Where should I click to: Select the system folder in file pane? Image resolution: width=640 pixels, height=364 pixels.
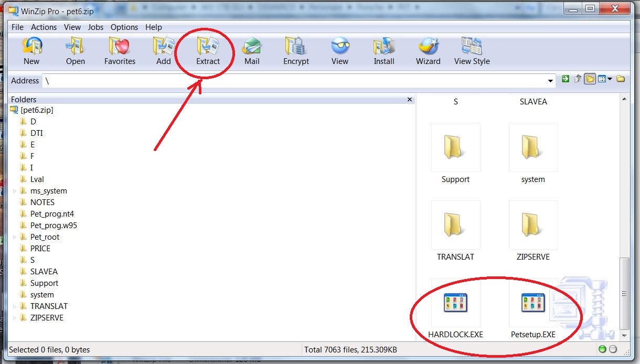point(533,147)
